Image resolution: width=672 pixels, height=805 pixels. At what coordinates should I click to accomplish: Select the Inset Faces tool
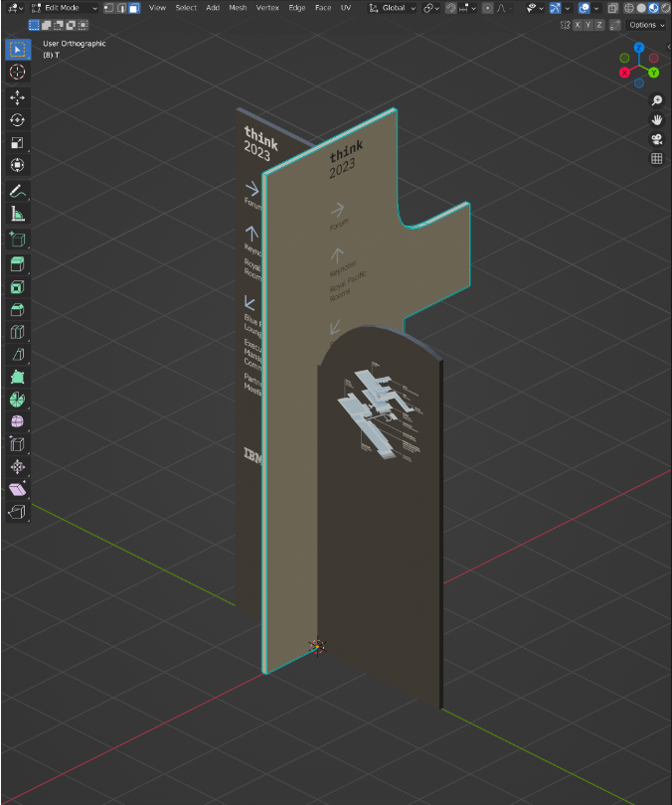[x=18, y=287]
